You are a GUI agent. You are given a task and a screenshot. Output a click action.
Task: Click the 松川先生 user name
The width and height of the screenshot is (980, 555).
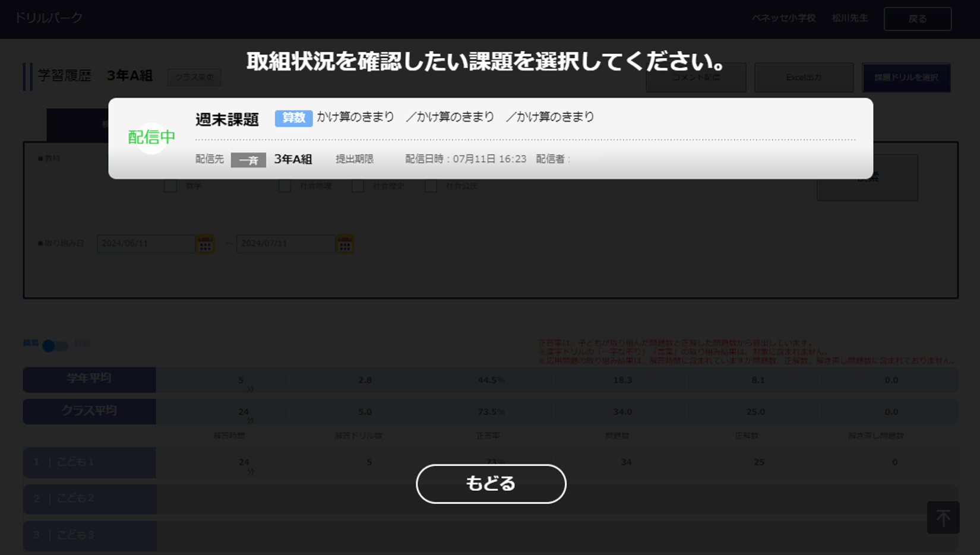(849, 18)
